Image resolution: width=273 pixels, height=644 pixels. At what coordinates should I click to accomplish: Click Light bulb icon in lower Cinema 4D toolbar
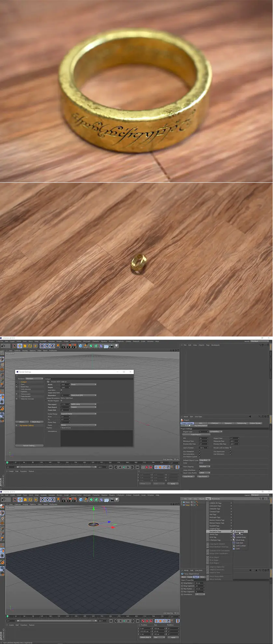point(116,500)
